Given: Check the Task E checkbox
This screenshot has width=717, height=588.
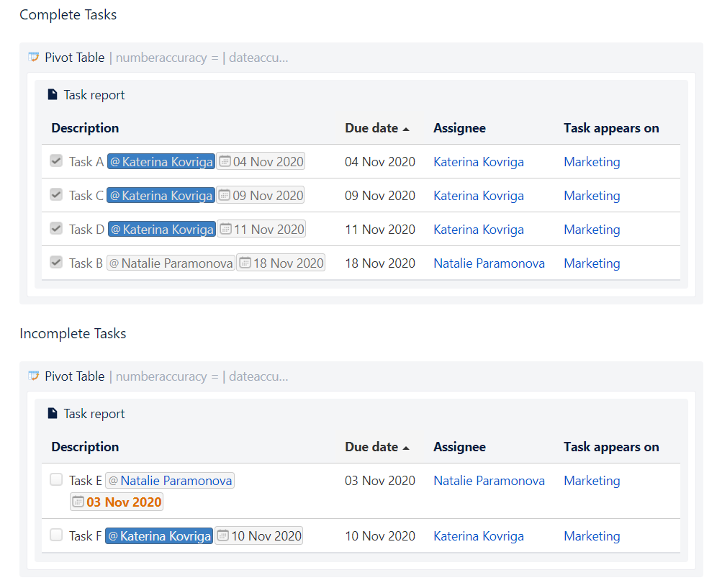Looking at the screenshot, I should click(56, 480).
